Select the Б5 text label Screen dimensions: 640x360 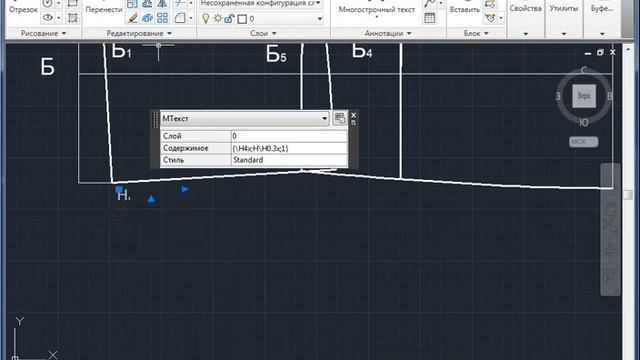tap(276, 54)
